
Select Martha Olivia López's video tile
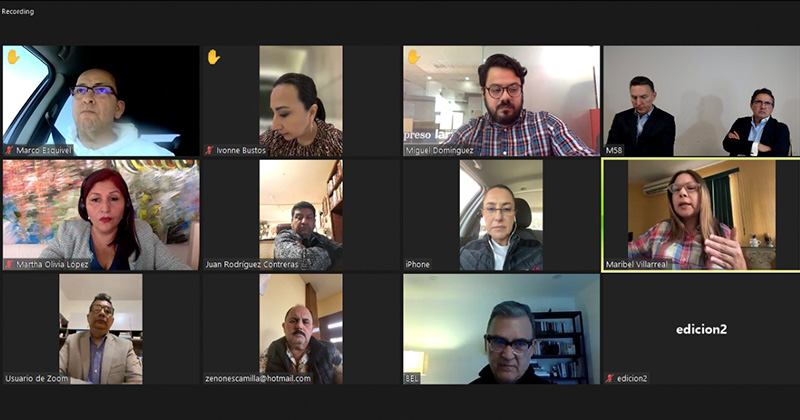(x=101, y=215)
